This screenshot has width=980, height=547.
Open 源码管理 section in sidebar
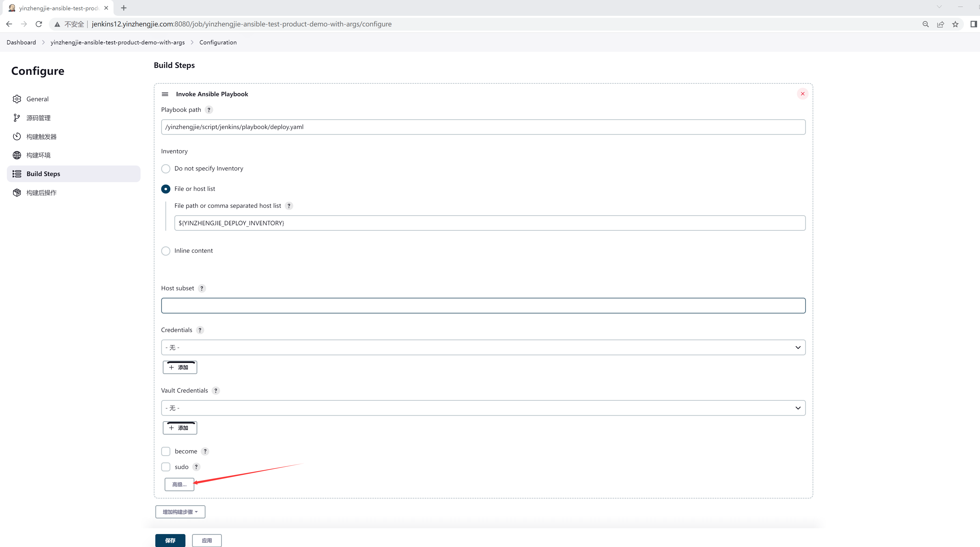[x=38, y=118]
